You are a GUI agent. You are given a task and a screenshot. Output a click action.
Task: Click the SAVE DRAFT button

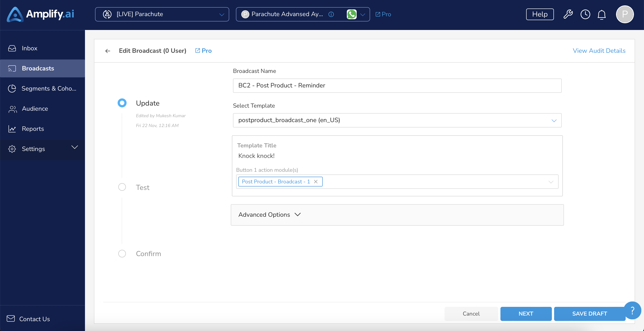[x=589, y=314]
